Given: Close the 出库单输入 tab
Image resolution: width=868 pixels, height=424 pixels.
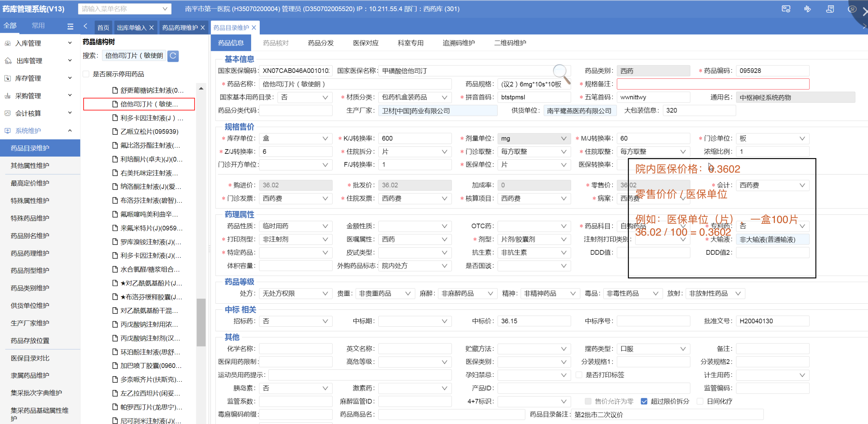Looking at the screenshot, I should pyautogui.click(x=152, y=28).
